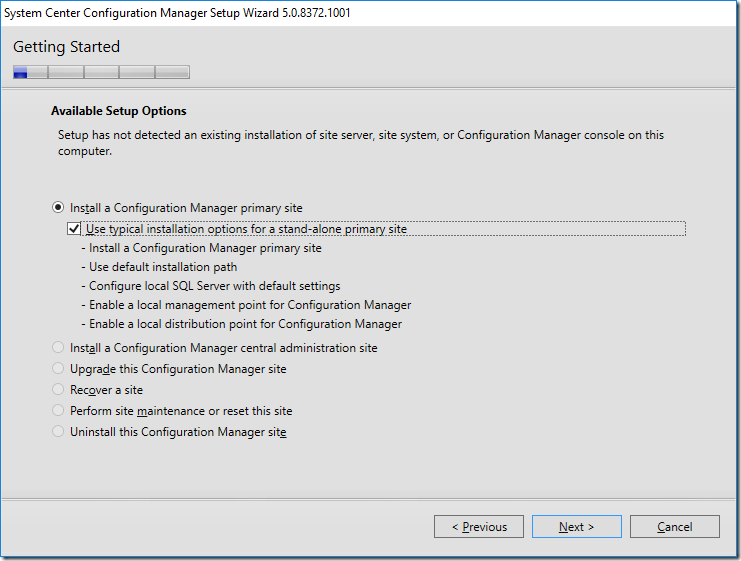This screenshot has height=561, width=741.
Task: Go back with the Previous button
Action: (479, 526)
